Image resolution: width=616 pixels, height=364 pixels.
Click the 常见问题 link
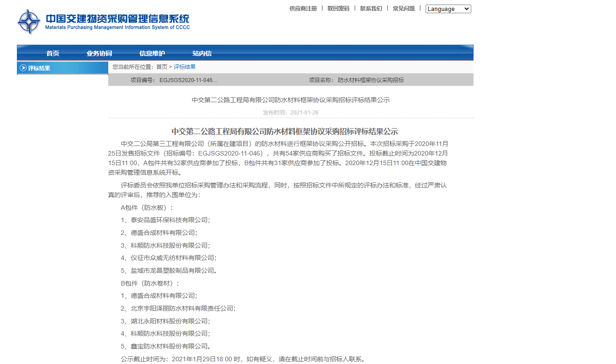tap(404, 9)
